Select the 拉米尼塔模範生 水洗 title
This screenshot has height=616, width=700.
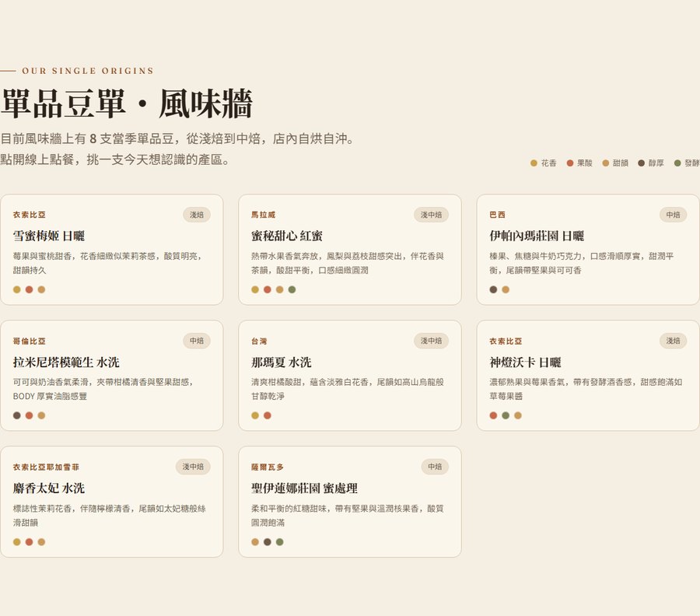[x=66, y=362]
